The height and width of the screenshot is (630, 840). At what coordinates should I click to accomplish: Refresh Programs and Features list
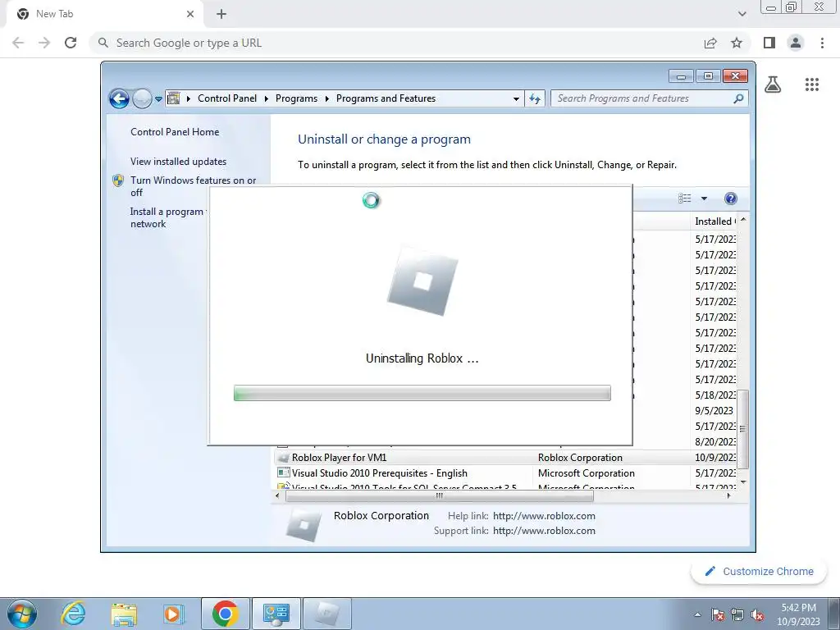pyautogui.click(x=535, y=98)
